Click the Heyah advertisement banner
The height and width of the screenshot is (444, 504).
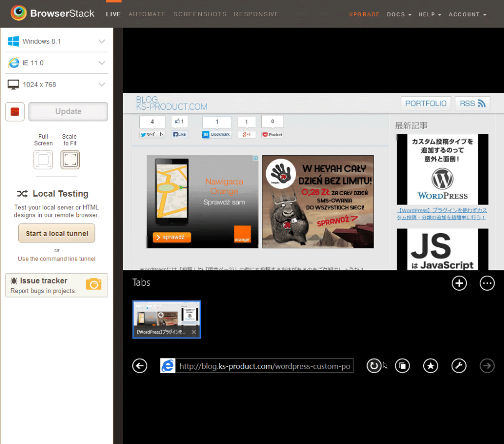click(x=318, y=202)
